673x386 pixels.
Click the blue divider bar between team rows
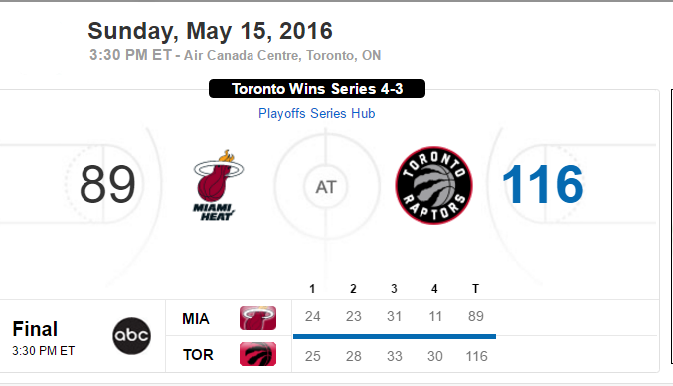click(394, 337)
